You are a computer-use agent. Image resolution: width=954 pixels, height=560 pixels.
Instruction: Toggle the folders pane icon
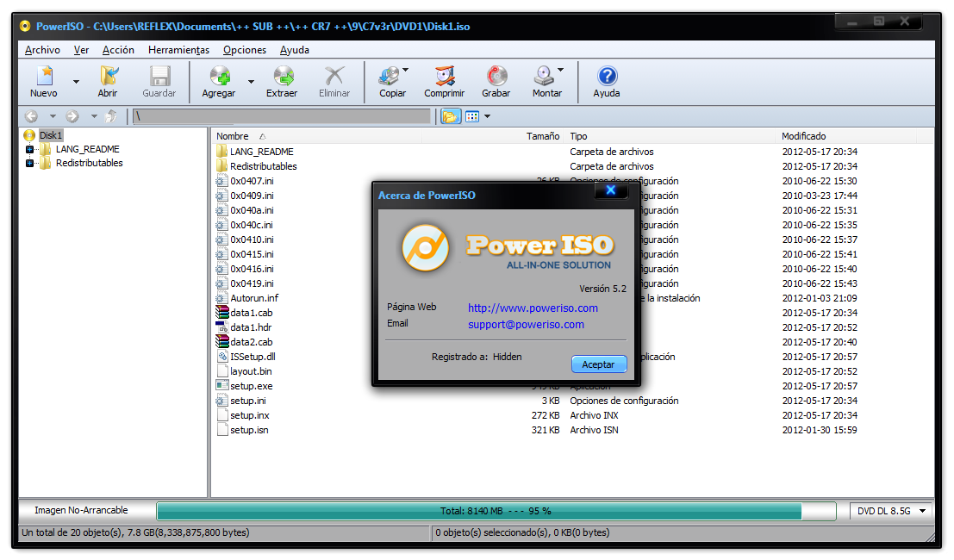(x=450, y=116)
